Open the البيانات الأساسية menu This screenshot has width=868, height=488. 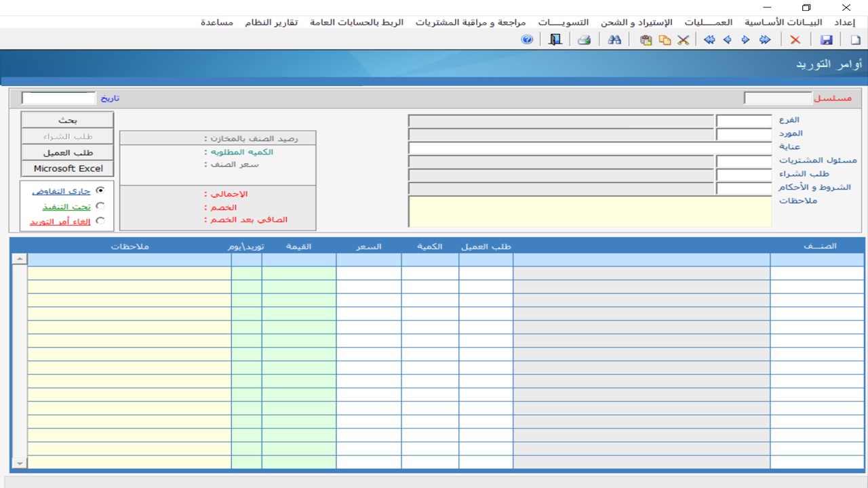783,22
